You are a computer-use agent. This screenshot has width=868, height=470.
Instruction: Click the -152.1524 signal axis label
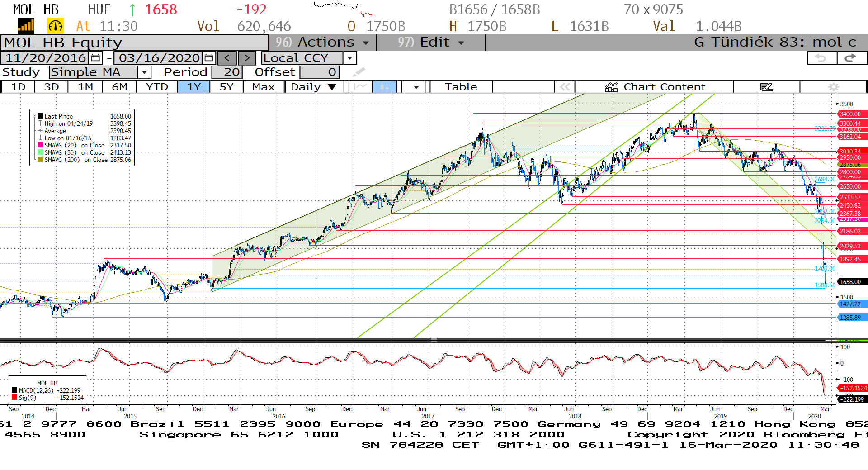pos(853,388)
